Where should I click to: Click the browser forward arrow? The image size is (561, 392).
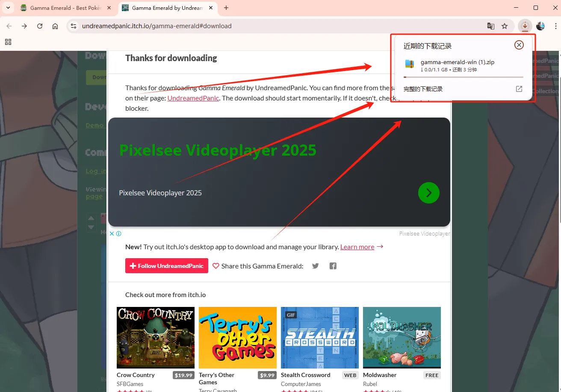pos(24,26)
